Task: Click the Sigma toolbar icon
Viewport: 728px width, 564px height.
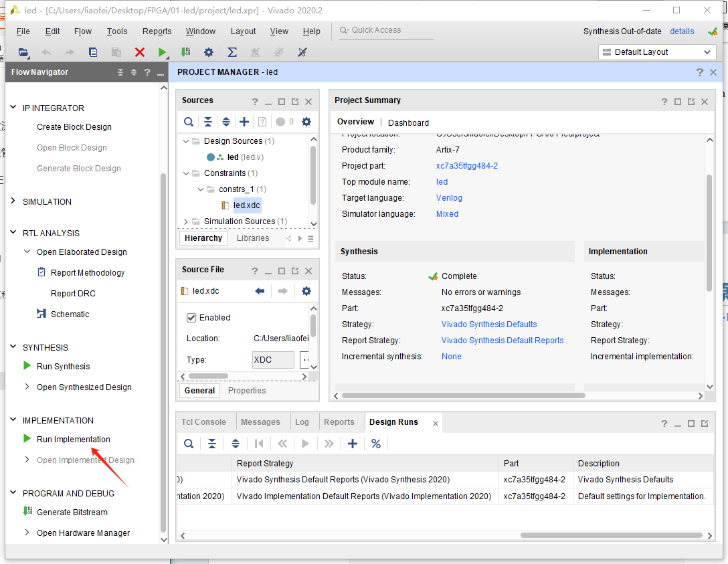Action: 232,52
